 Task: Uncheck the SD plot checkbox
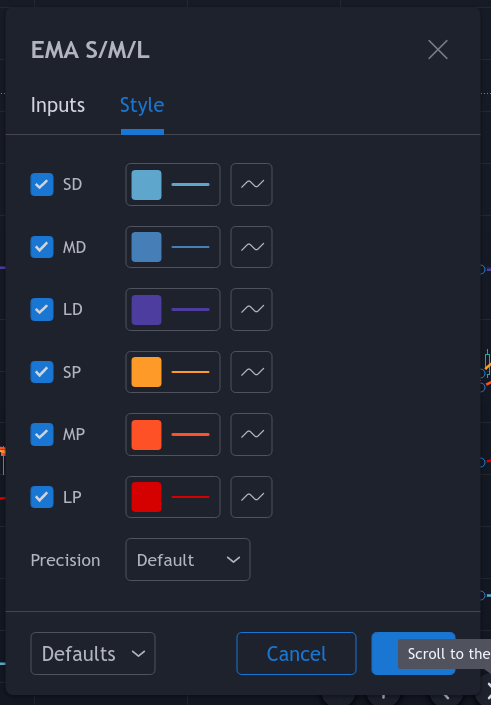tap(42, 184)
